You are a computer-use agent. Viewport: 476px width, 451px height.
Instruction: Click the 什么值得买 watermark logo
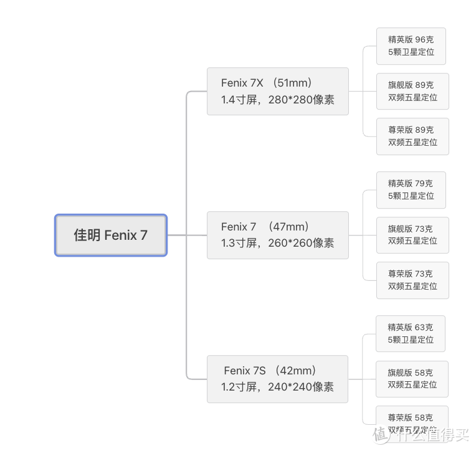[421, 435]
